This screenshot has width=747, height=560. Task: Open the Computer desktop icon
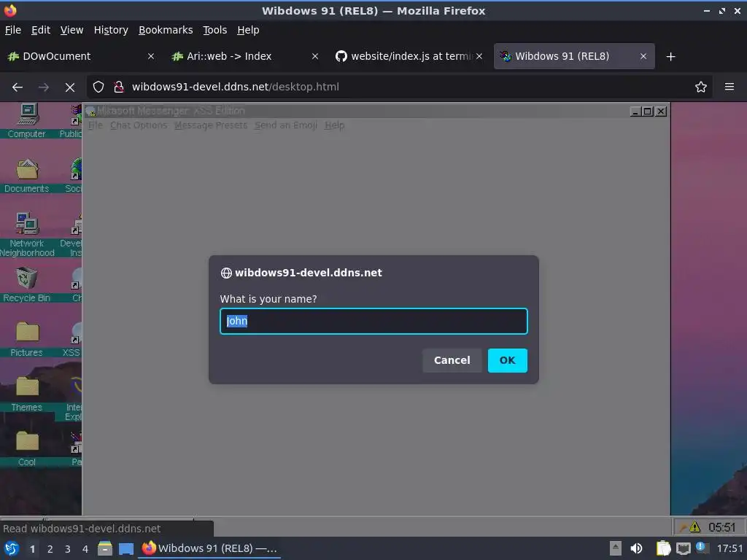coord(27,121)
